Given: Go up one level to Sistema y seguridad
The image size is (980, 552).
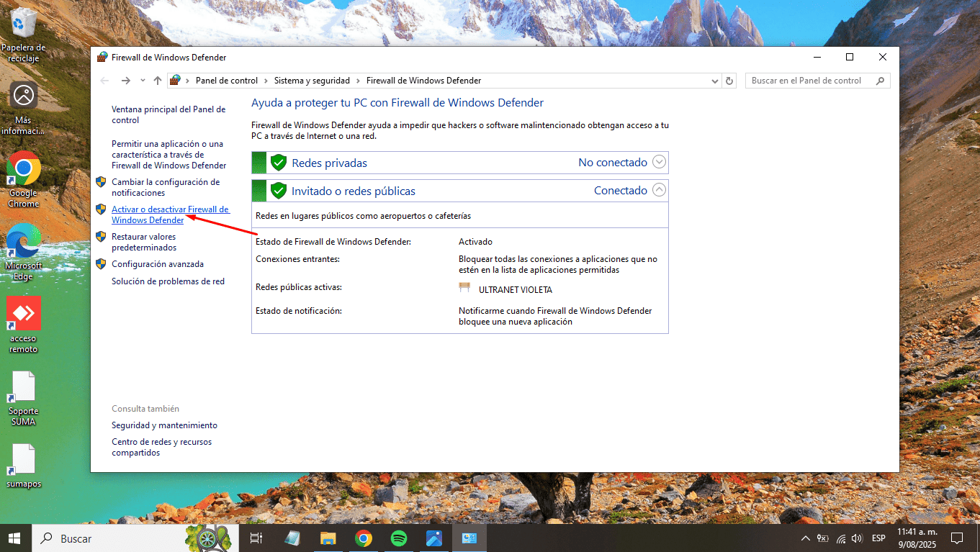Looking at the screenshot, I should 158,81.
